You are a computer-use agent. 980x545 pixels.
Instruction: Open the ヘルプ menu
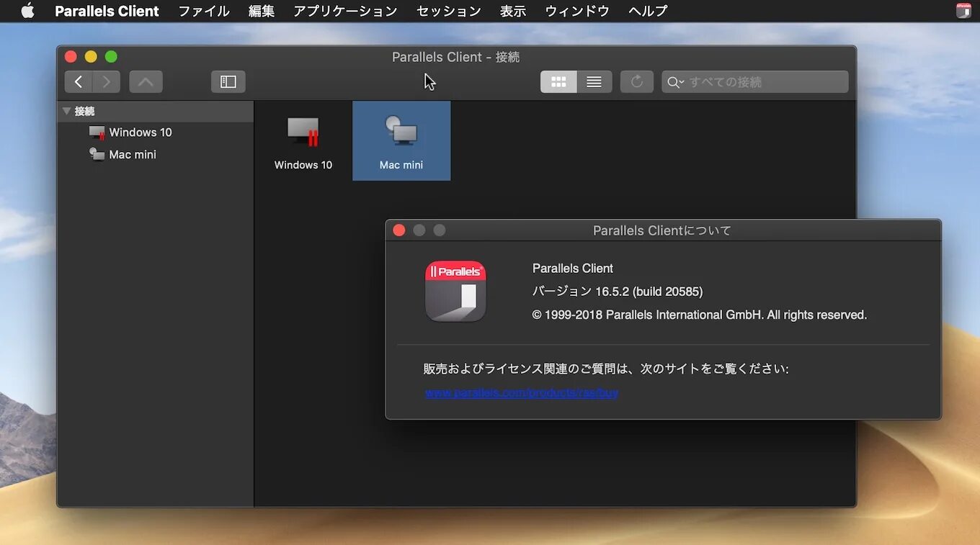[648, 11]
